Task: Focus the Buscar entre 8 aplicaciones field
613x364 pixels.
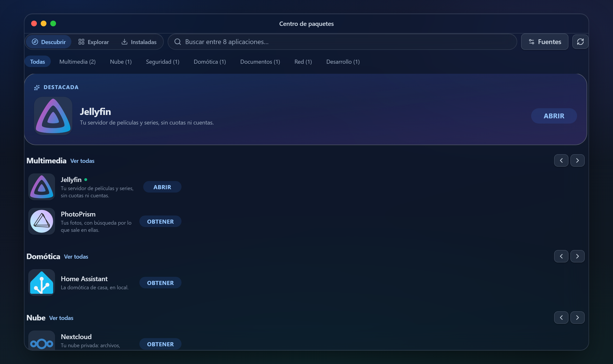Action: (342, 42)
